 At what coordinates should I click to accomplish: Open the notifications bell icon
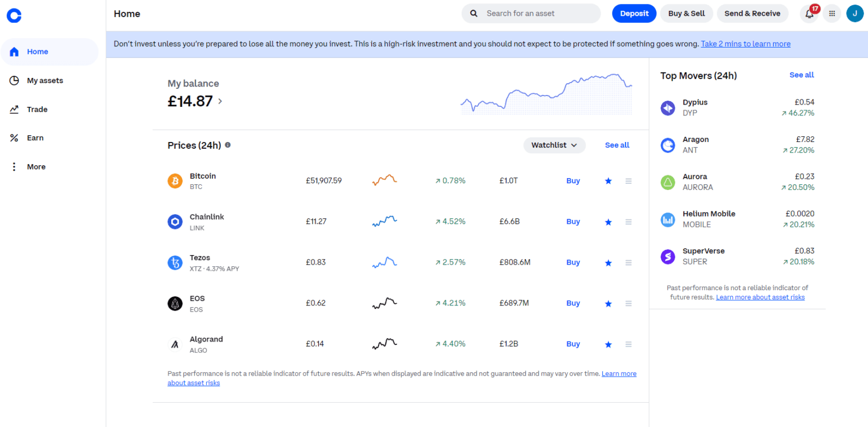pos(809,14)
